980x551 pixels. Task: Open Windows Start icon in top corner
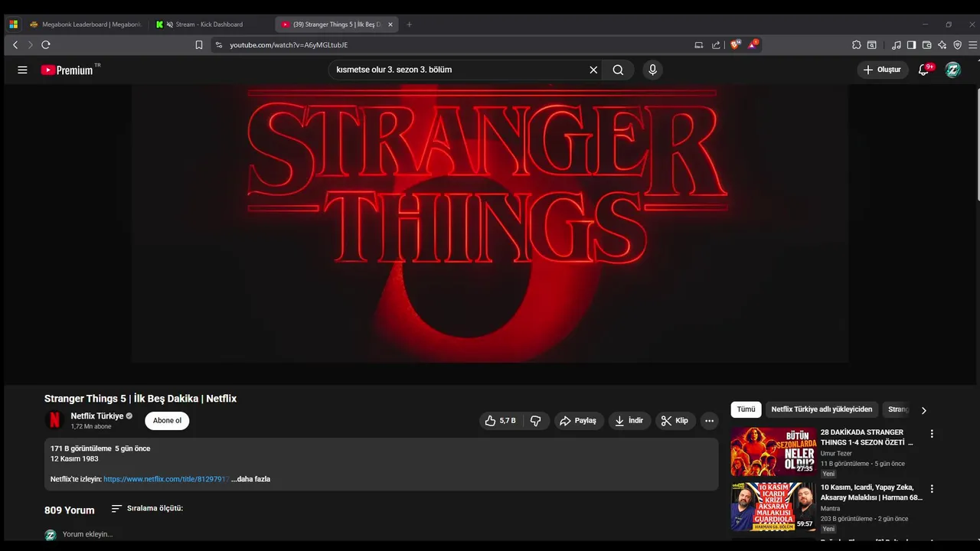13,24
